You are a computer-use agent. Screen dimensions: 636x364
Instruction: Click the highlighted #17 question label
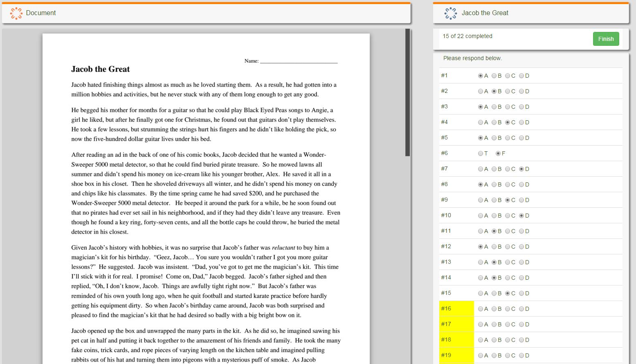pos(456,324)
